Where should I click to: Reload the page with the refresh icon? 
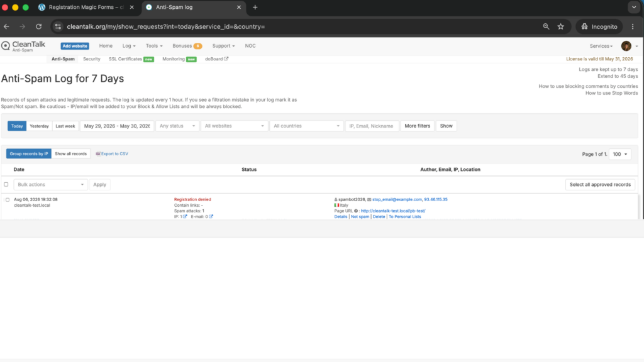tap(38, 26)
